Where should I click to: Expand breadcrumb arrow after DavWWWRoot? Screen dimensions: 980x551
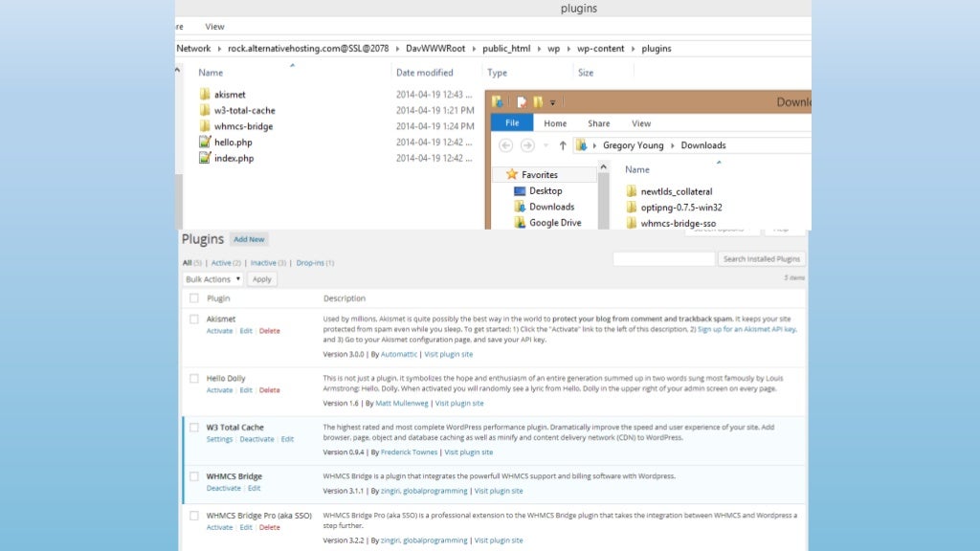(474, 49)
